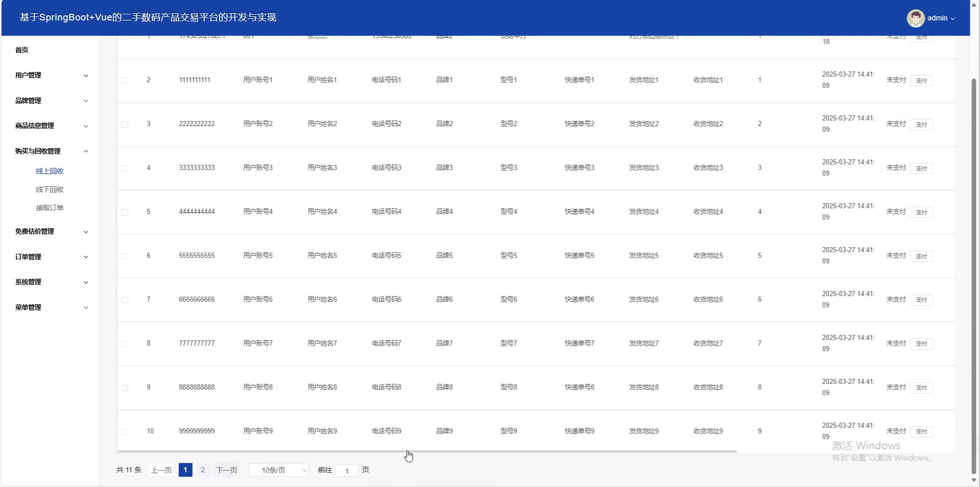Click the 用户账号1 cell
Screen dimensions: 980x487
pos(258,80)
